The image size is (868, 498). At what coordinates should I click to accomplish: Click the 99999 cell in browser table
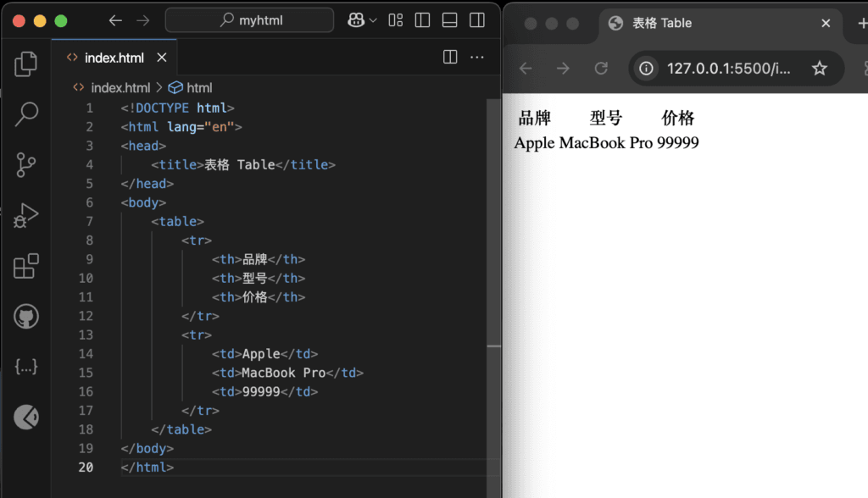(x=677, y=143)
